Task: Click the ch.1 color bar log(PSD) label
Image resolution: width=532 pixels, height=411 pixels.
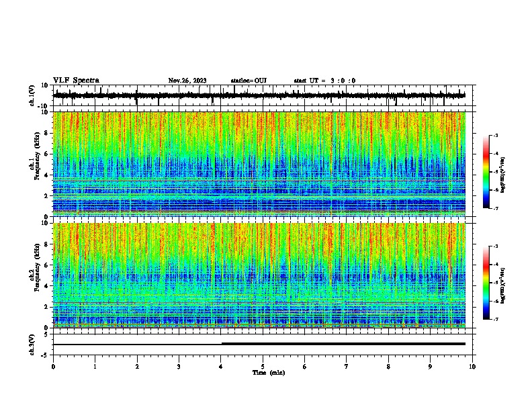Action: coord(503,175)
